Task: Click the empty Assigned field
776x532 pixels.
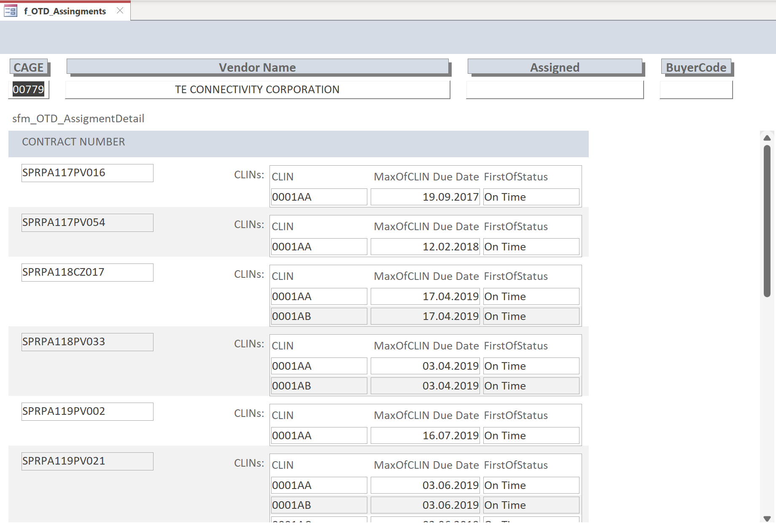Action: pos(555,90)
